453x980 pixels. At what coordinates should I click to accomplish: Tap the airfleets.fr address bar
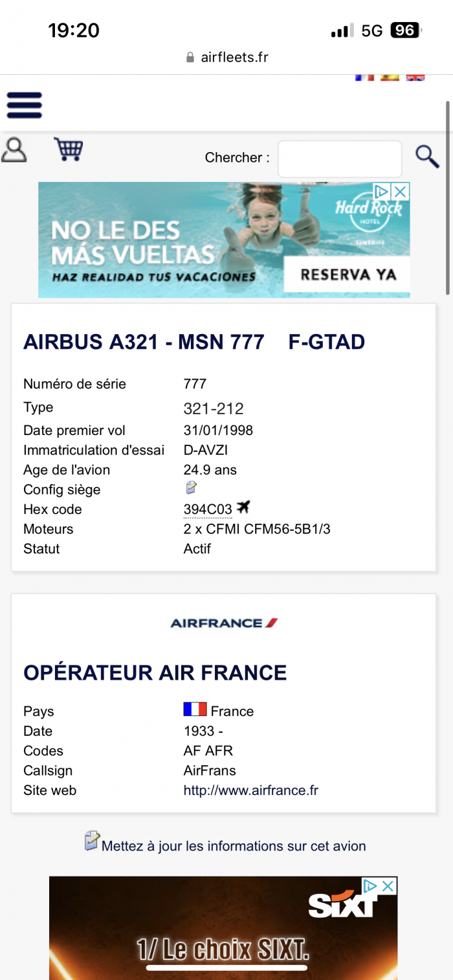tap(226, 57)
